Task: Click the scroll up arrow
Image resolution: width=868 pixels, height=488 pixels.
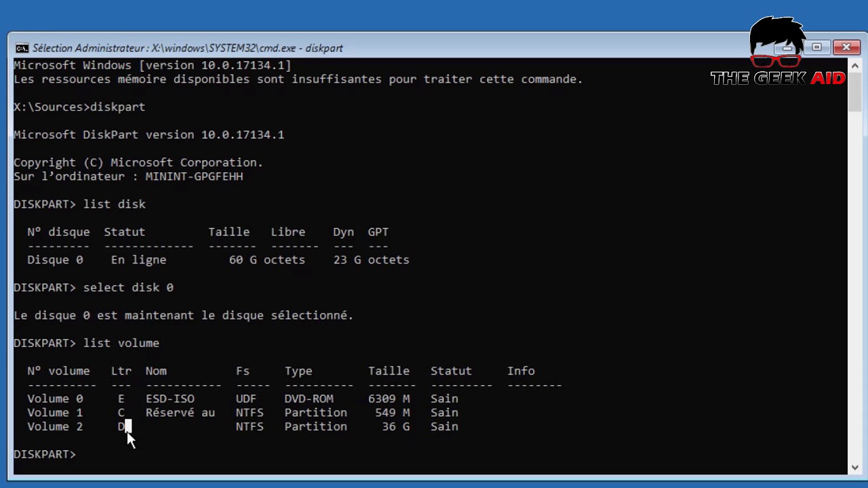Action: (x=854, y=64)
